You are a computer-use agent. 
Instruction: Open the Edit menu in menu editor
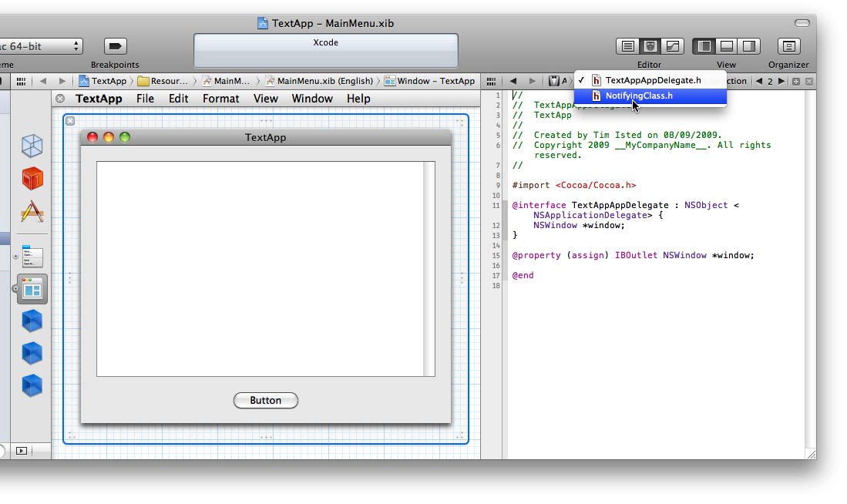point(178,99)
